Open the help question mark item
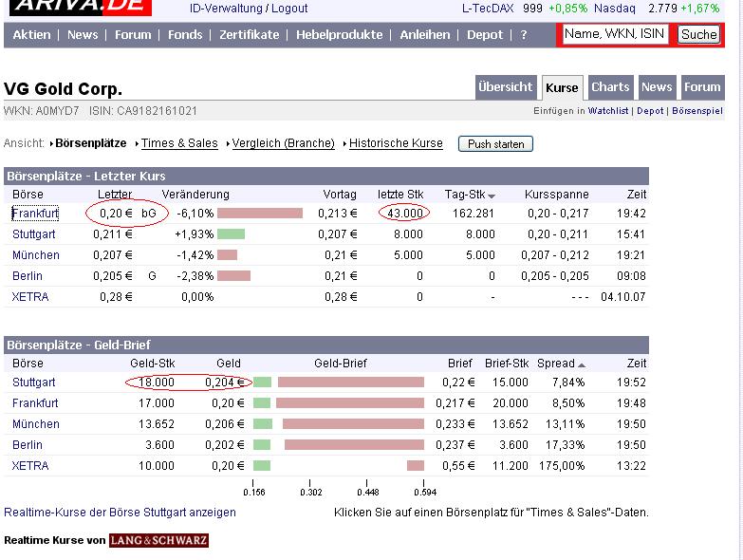The image size is (743, 560). pyautogui.click(x=524, y=34)
